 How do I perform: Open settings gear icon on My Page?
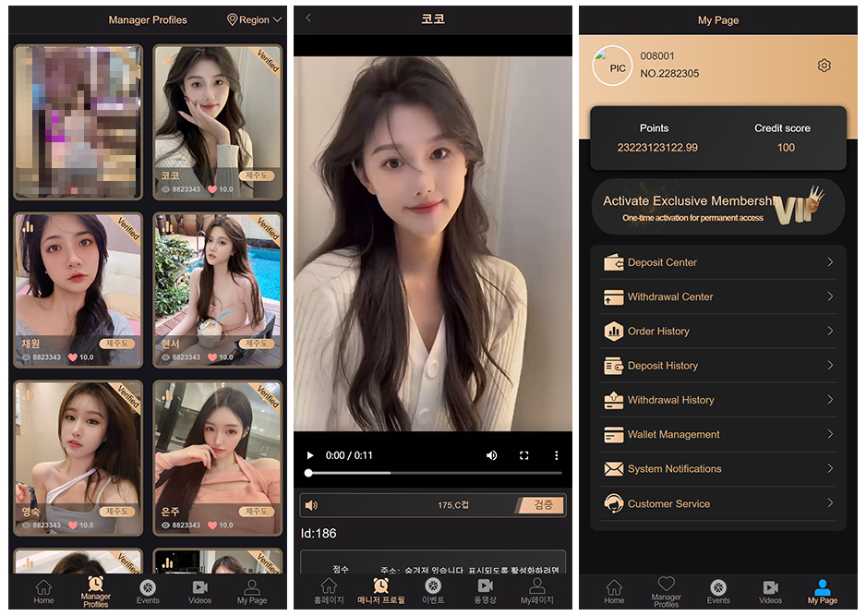pyautogui.click(x=824, y=66)
